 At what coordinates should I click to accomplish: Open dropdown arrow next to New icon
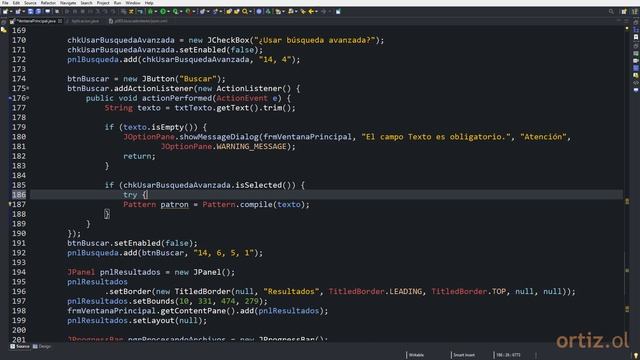pos(11,11)
